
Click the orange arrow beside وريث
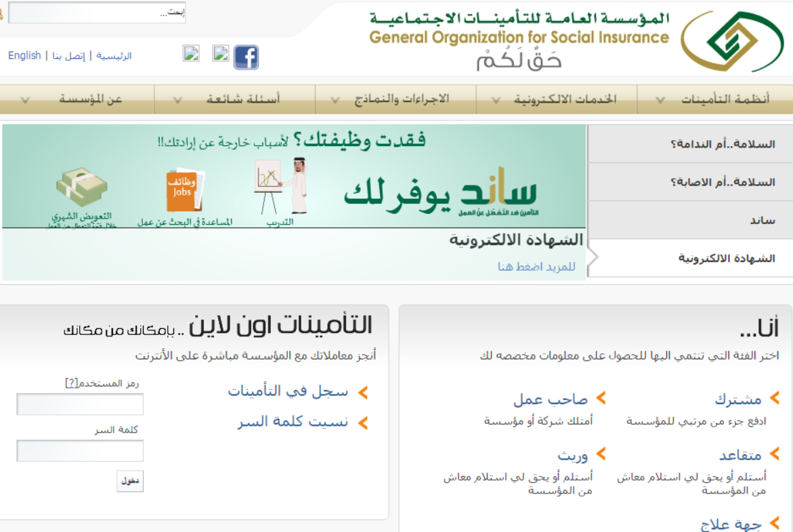601,454
